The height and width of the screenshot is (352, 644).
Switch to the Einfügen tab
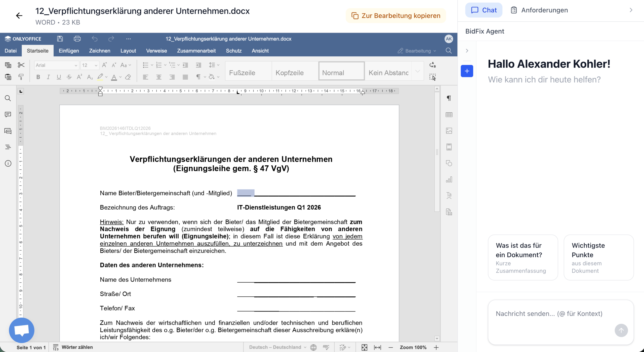(69, 51)
